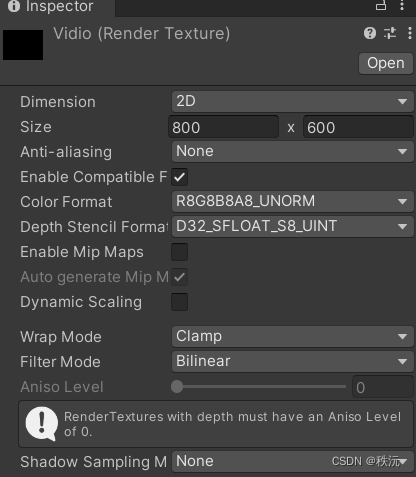Click the Vidio (Render Texture) title
The height and width of the screenshot is (477, 416).
tap(142, 34)
